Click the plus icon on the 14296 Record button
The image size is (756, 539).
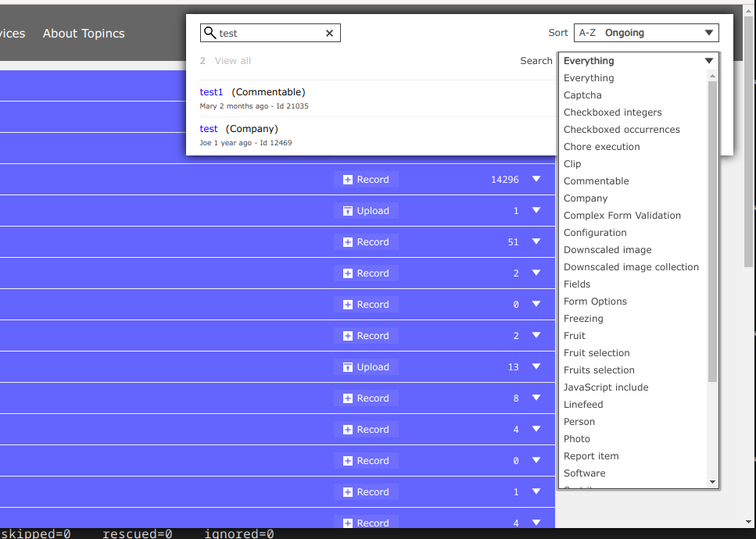[x=348, y=180]
